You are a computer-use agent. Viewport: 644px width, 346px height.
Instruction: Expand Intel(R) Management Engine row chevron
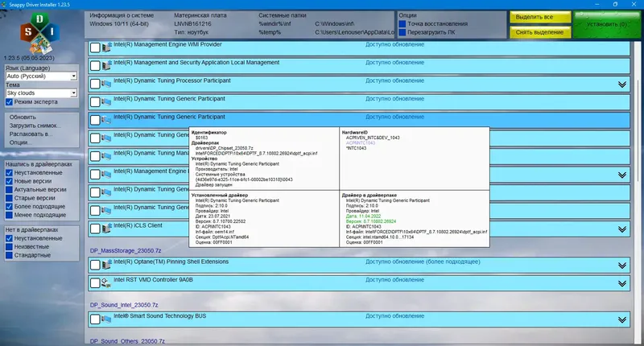[622, 175]
